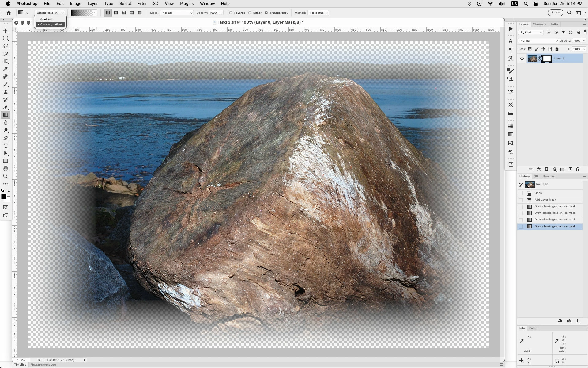This screenshot has width=588, height=368.
Task: Select the Horizontal Type tool
Action: pos(6,146)
